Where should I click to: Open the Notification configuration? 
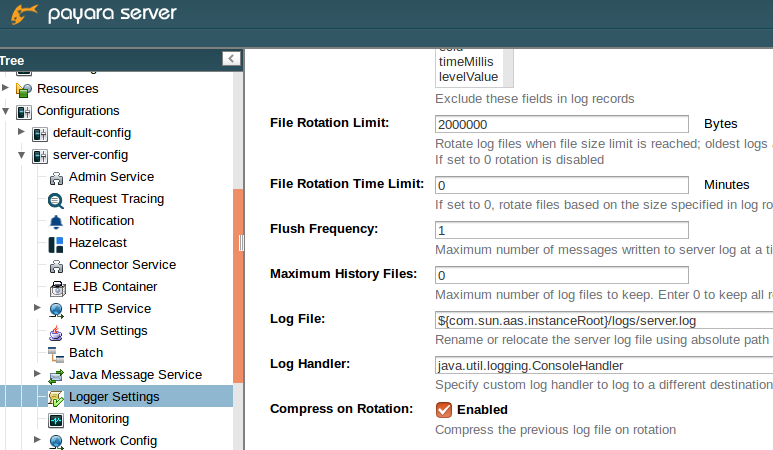(x=102, y=221)
